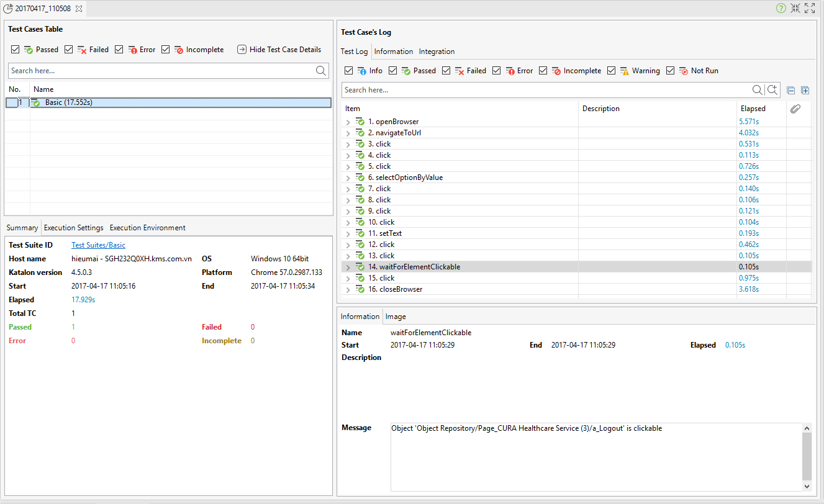
Task: Click the attachment paperclip column icon
Action: 795,109
